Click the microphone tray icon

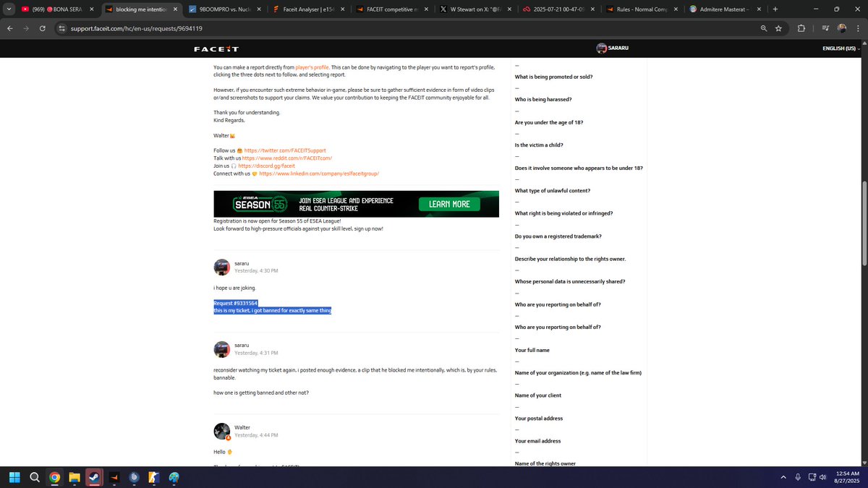click(798, 477)
